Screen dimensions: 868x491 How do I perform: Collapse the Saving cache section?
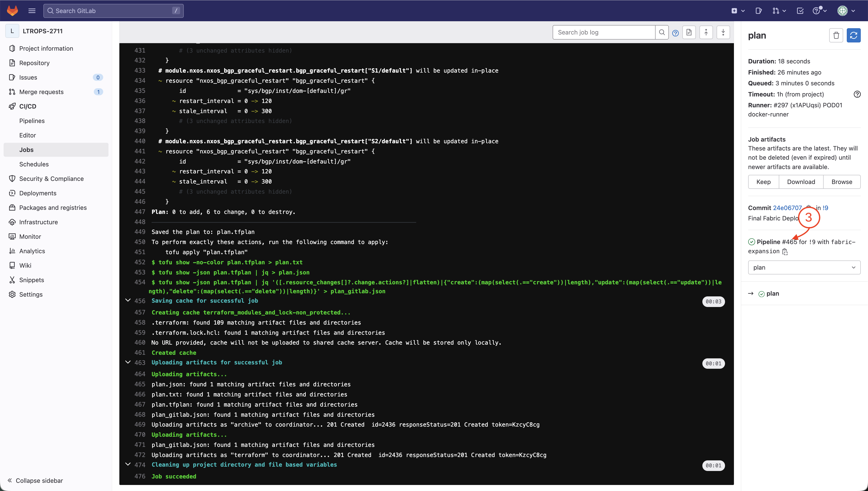click(x=128, y=300)
